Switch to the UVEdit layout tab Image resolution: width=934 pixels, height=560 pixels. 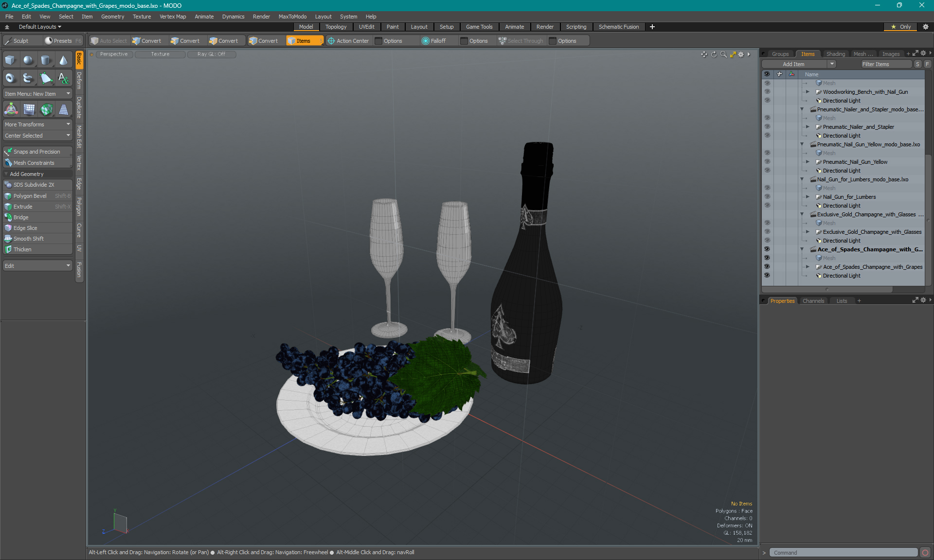[x=366, y=27]
